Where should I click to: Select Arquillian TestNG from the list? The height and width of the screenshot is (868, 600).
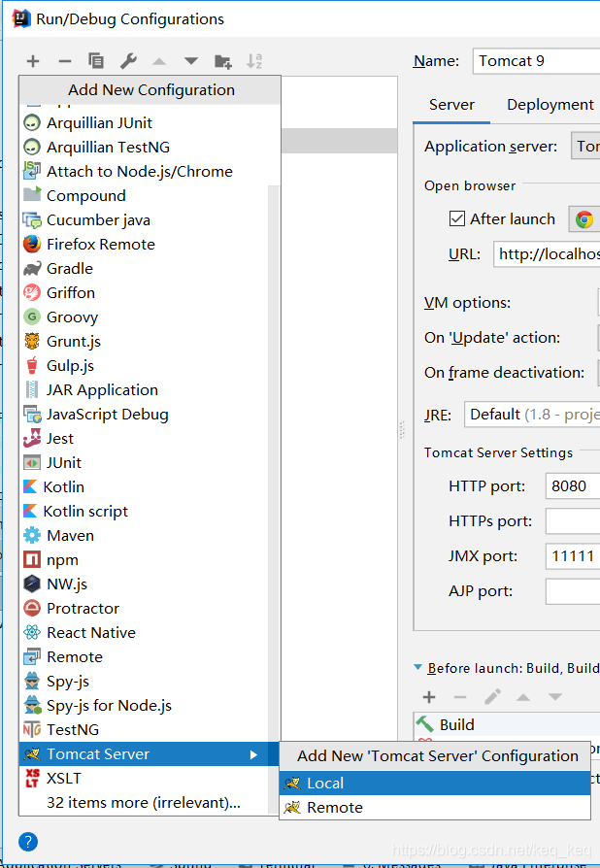click(150, 148)
